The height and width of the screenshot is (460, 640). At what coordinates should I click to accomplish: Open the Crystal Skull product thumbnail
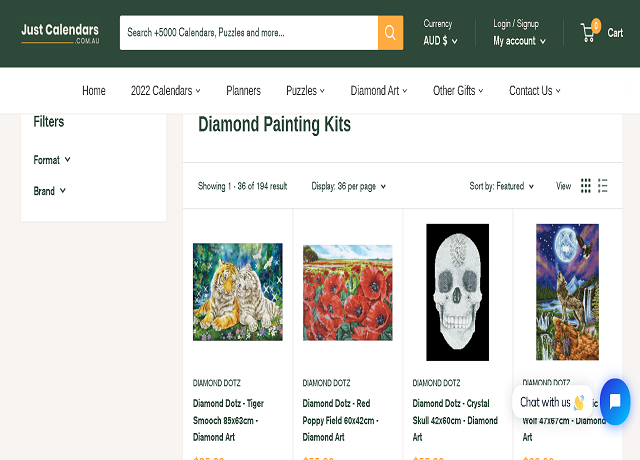coord(458,292)
